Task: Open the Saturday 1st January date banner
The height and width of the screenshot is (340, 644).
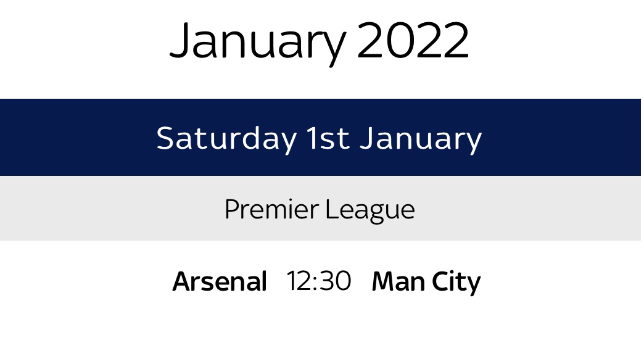Action: tap(320, 137)
